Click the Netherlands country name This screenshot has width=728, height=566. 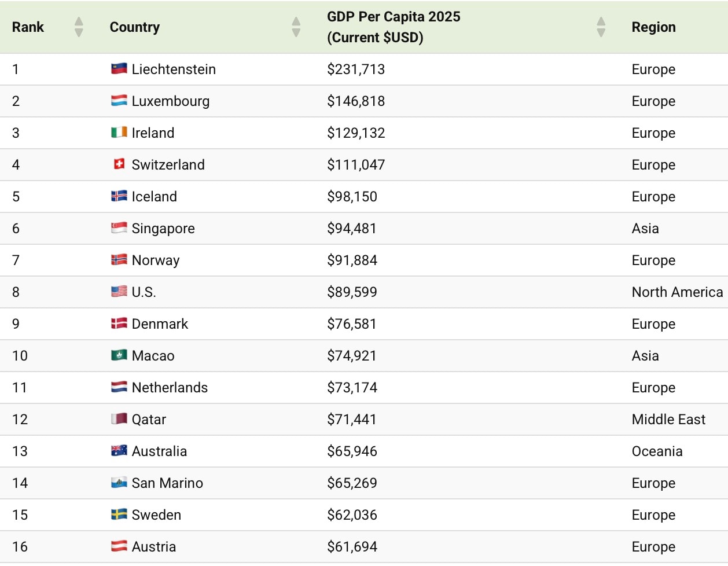pyautogui.click(x=170, y=388)
